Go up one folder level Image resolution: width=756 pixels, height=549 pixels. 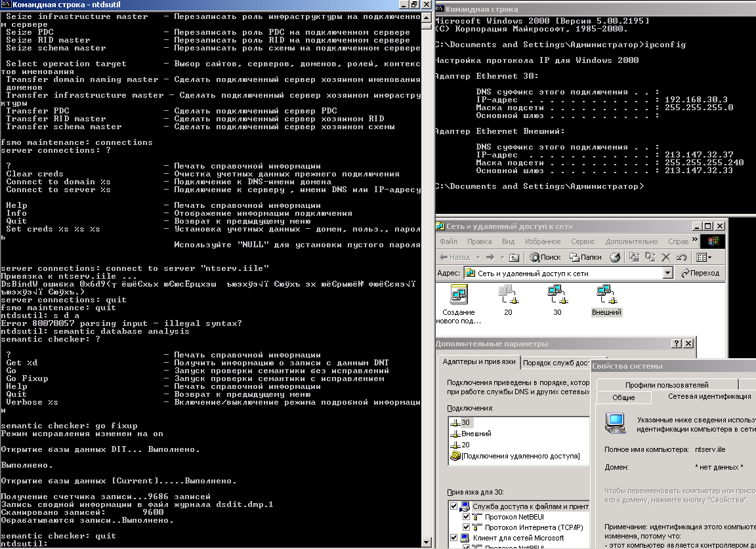click(514, 257)
